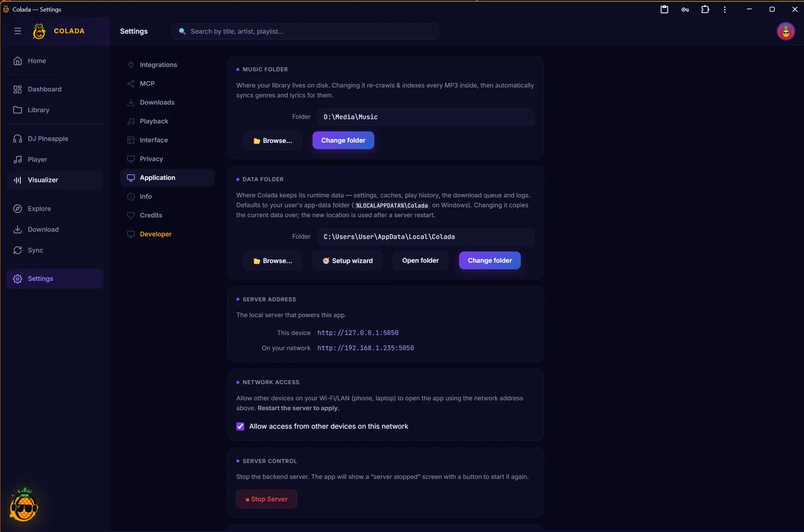Click the Visualizer bars icon
804x532 pixels.
click(x=18, y=180)
